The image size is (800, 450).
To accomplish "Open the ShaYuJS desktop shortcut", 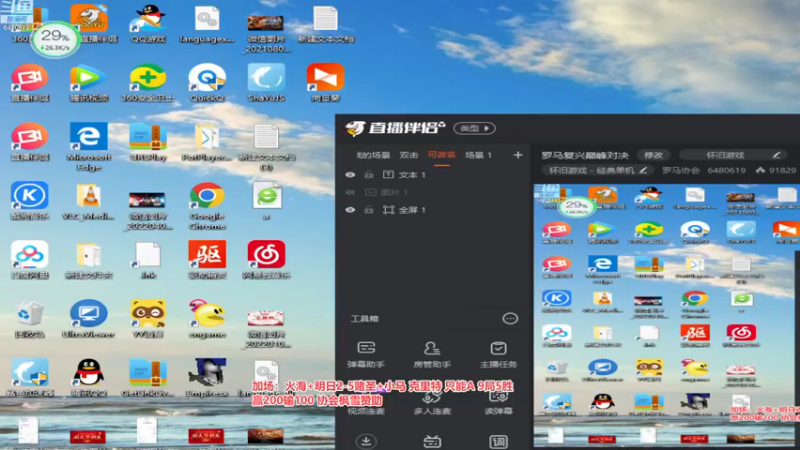I will (266, 83).
